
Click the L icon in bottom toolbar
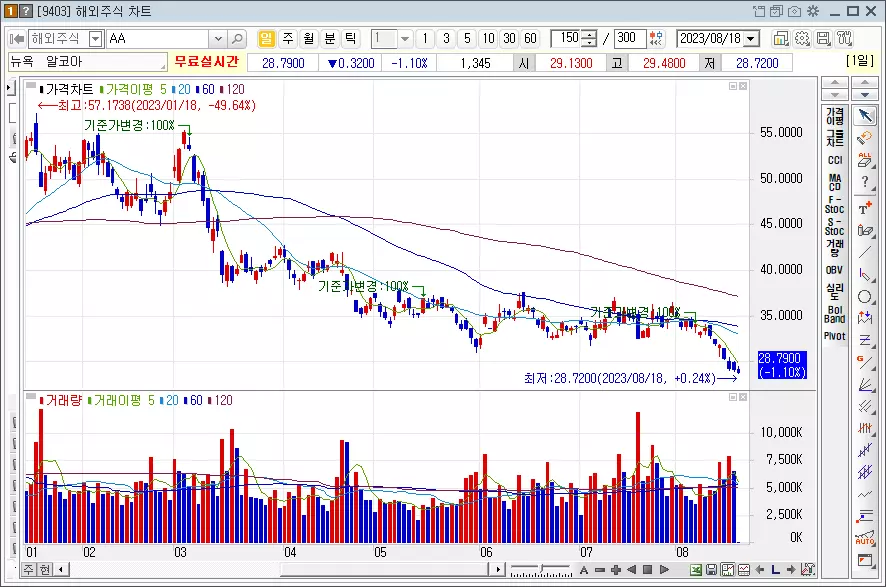tap(775, 569)
